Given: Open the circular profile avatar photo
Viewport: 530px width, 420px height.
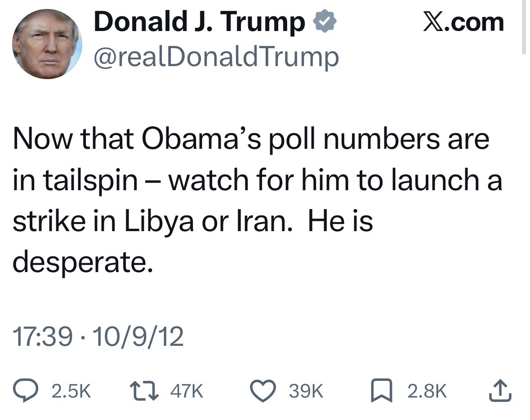Looking at the screenshot, I should pyautogui.click(x=47, y=44).
